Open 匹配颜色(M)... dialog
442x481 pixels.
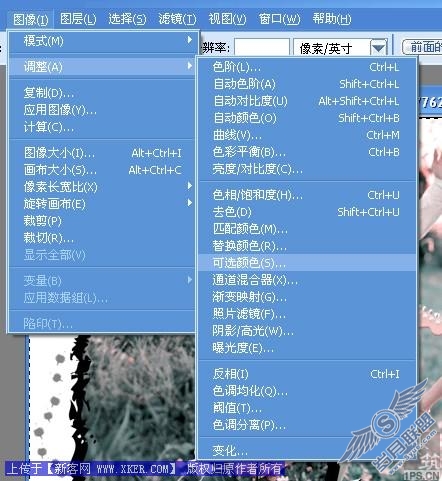(x=307, y=229)
